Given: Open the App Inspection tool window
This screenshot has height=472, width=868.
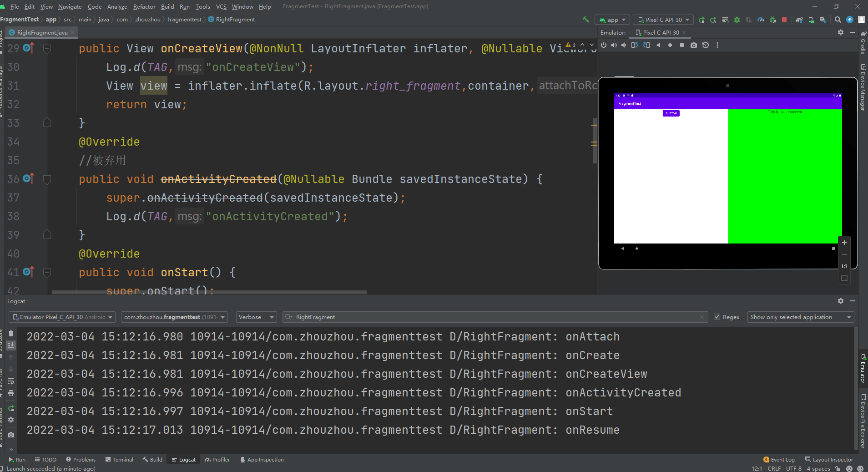Looking at the screenshot, I should (x=262, y=460).
